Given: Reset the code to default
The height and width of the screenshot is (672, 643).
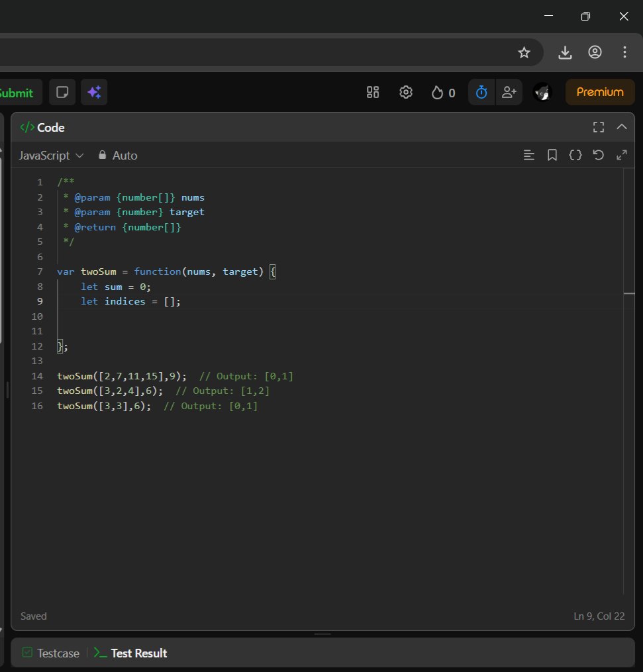Looking at the screenshot, I should coord(599,155).
